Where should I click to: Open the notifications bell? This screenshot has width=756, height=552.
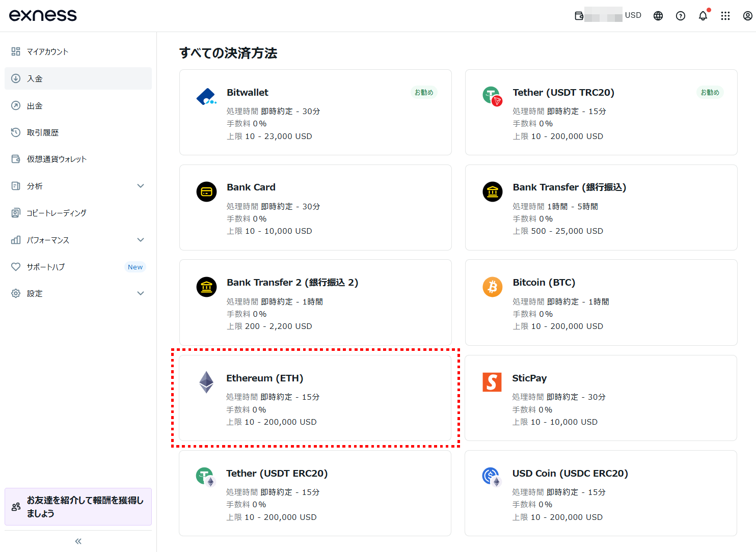[703, 16]
